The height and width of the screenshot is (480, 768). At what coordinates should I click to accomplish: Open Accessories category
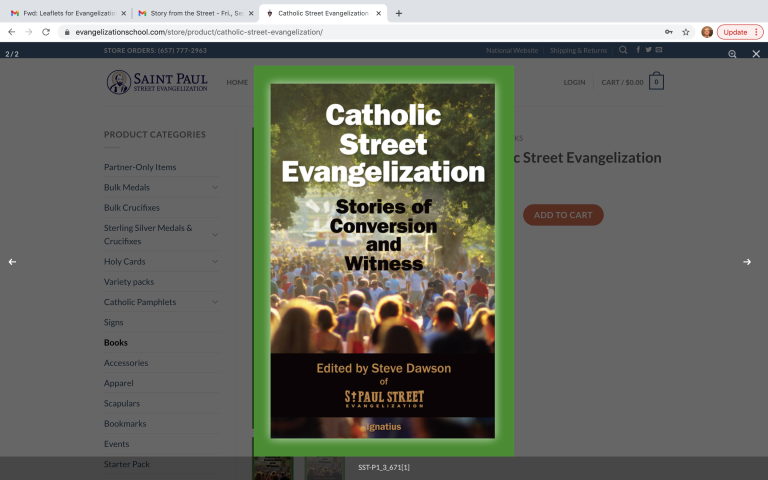point(126,363)
